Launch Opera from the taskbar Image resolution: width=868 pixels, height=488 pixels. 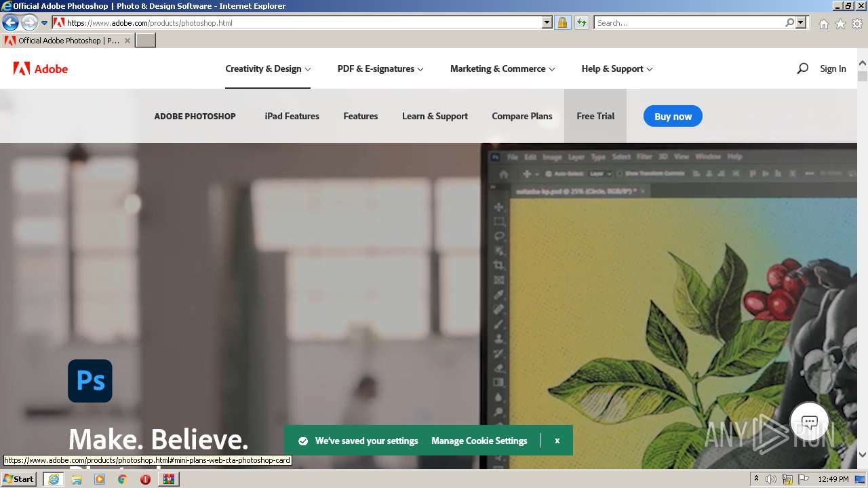(145, 479)
